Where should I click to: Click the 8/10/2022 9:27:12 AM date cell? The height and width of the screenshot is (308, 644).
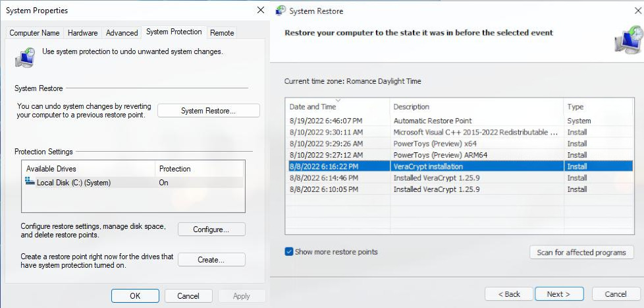point(326,155)
